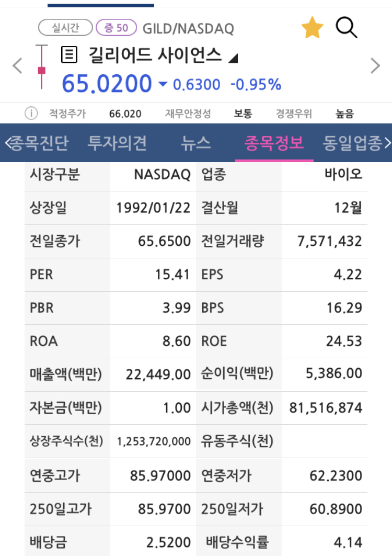Click the ROE value 24.53
Viewport: 392px width, 557px height.
[344, 341]
